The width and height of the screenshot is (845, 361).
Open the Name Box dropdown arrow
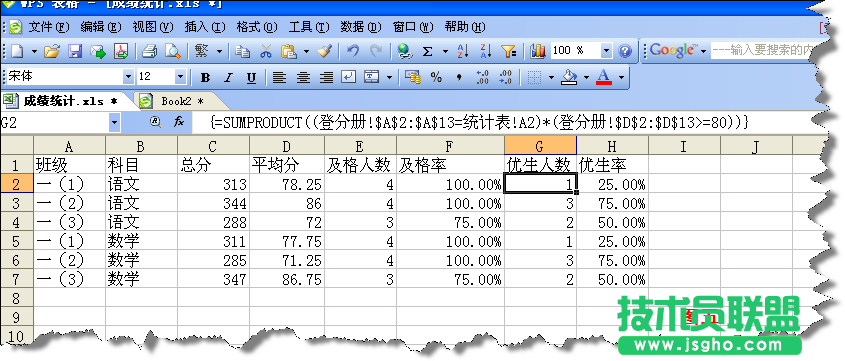click(x=114, y=123)
